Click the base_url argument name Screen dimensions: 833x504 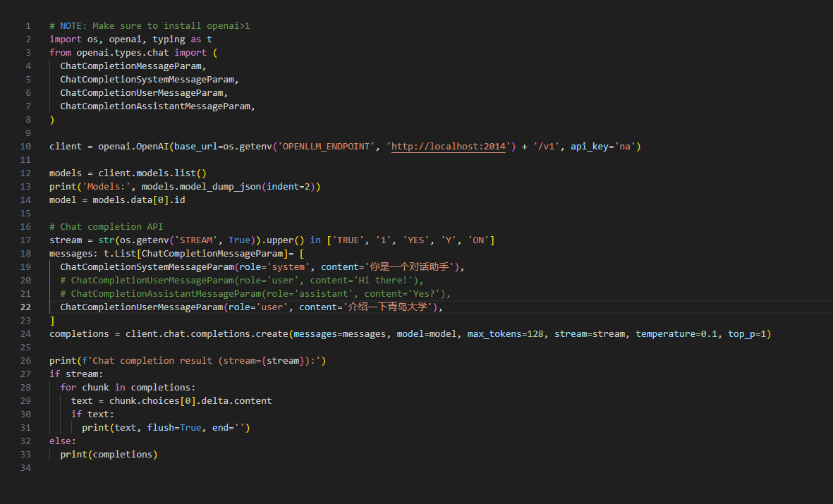[196, 147]
